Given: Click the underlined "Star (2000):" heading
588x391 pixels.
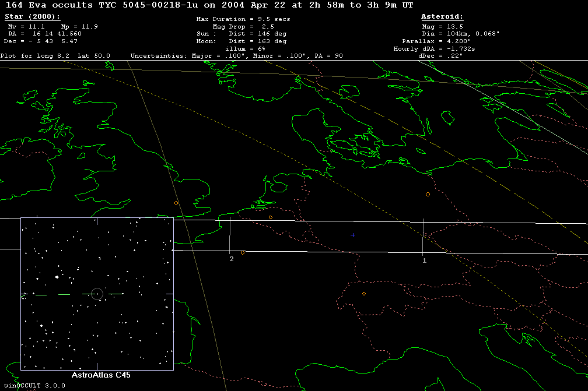Looking at the screenshot, I should [27, 17].
